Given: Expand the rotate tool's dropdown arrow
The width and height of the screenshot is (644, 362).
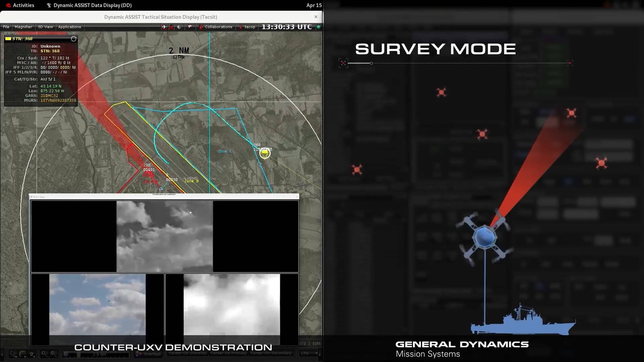Looking at the screenshot, I should click(x=25, y=357).
